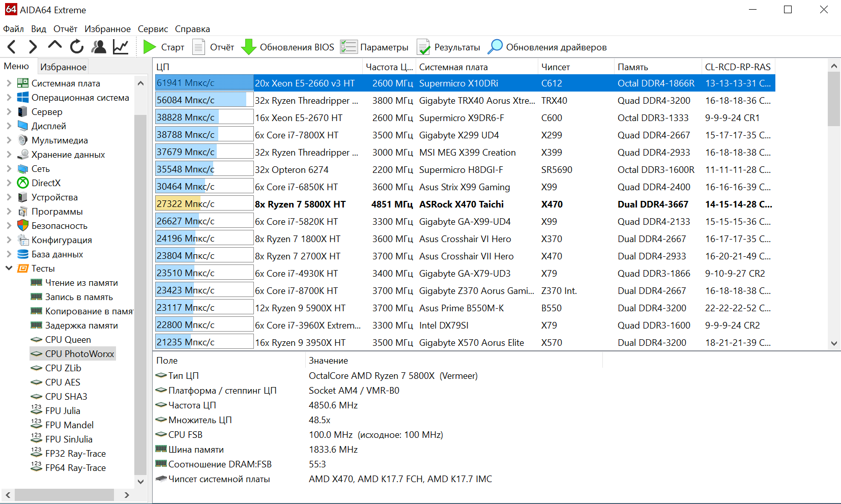
Task: Select the Устройства devices icon
Action: (23, 197)
